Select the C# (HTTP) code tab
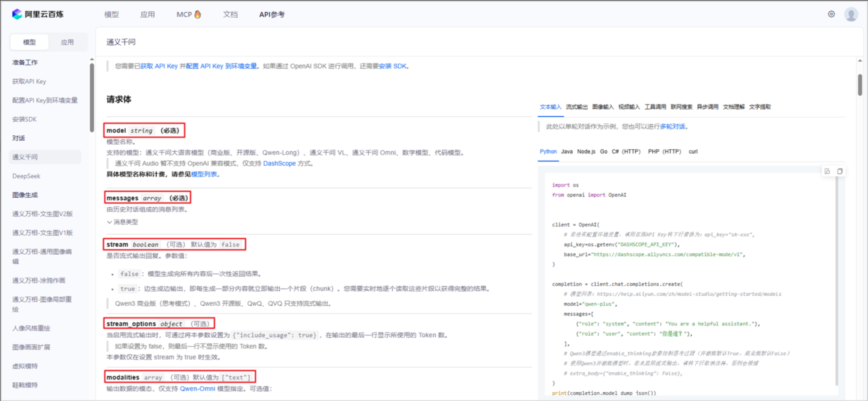The image size is (868, 401). pos(626,152)
